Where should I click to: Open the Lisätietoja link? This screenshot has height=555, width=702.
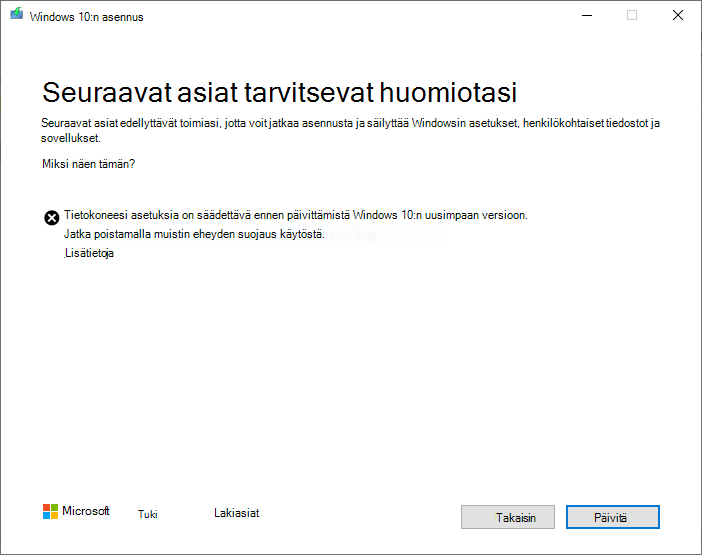[89, 253]
